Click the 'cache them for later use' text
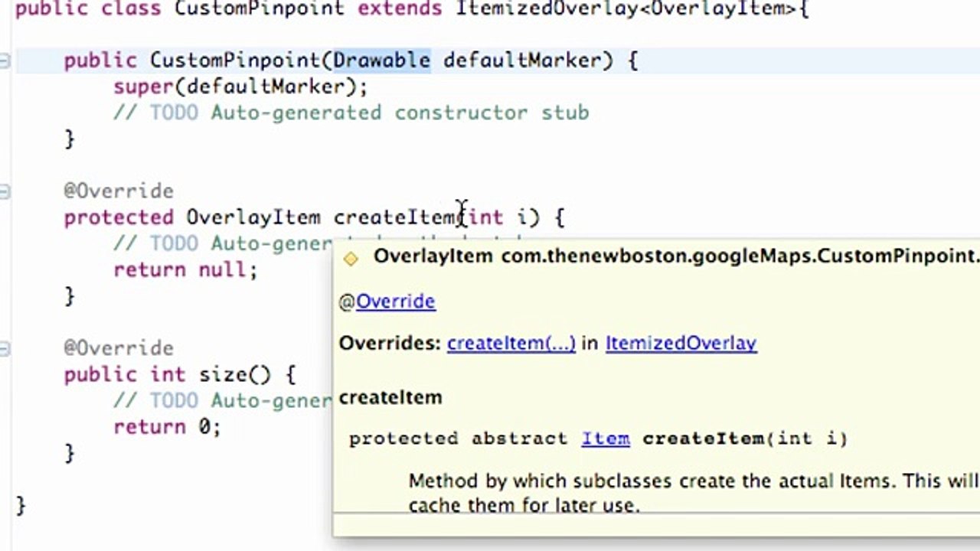Viewport: 980px width, 551px height. click(524, 505)
